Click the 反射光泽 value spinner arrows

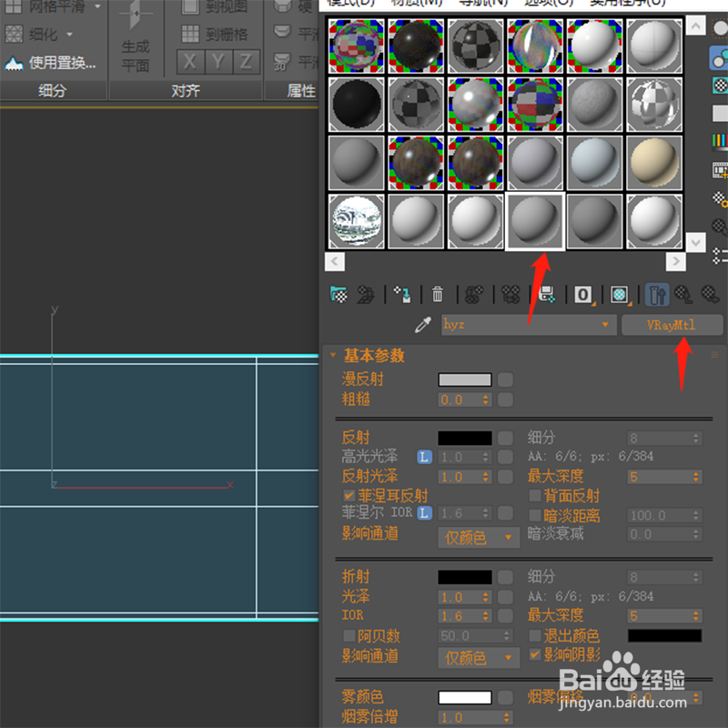[x=486, y=477]
